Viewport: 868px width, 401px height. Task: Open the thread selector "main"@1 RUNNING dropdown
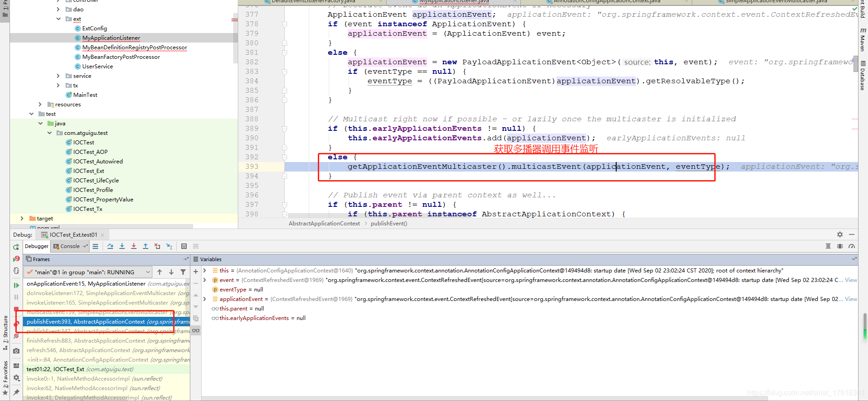click(x=88, y=272)
